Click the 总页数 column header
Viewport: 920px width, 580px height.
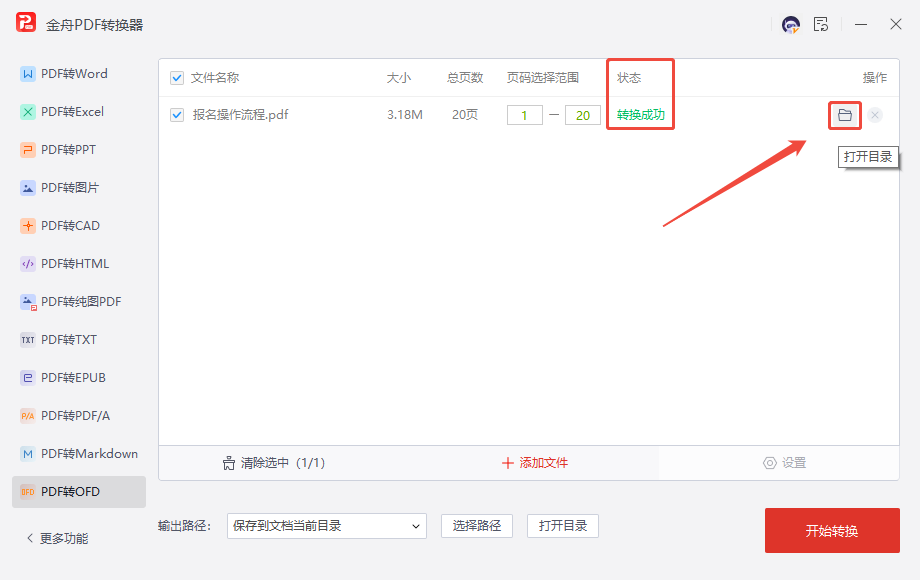click(465, 78)
